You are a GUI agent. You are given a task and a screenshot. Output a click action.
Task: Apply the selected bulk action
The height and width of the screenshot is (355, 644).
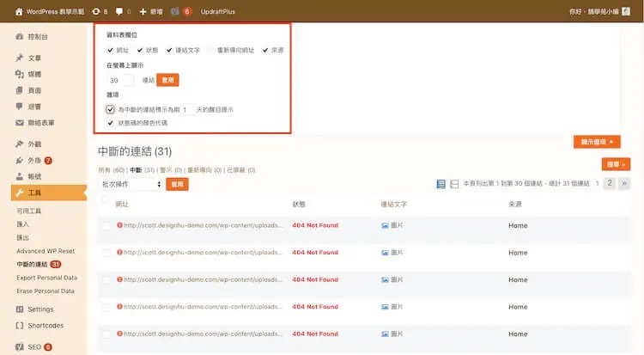177,184
